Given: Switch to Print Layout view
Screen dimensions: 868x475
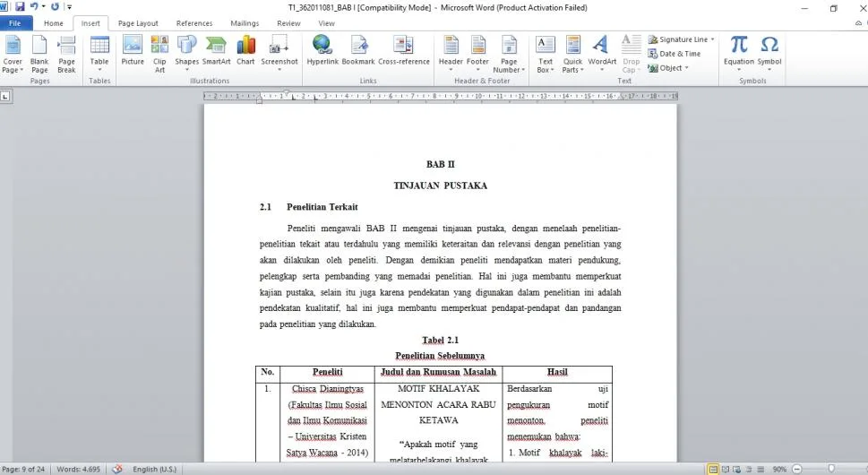Looking at the screenshot, I should [x=713, y=469].
